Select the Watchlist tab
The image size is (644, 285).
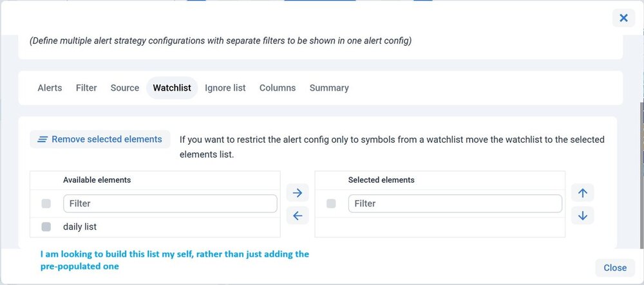pyautogui.click(x=172, y=87)
